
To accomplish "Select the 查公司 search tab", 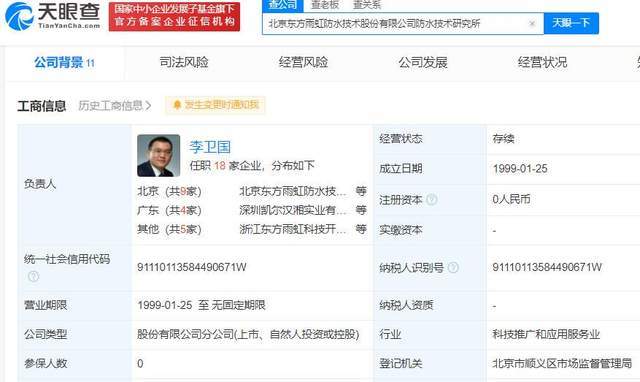I will pyautogui.click(x=282, y=5).
